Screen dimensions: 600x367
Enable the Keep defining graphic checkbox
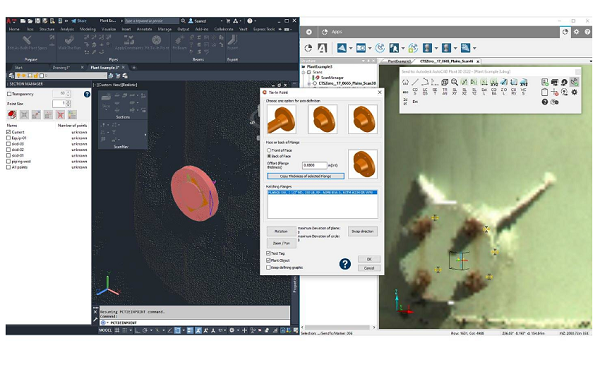tap(268, 268)
